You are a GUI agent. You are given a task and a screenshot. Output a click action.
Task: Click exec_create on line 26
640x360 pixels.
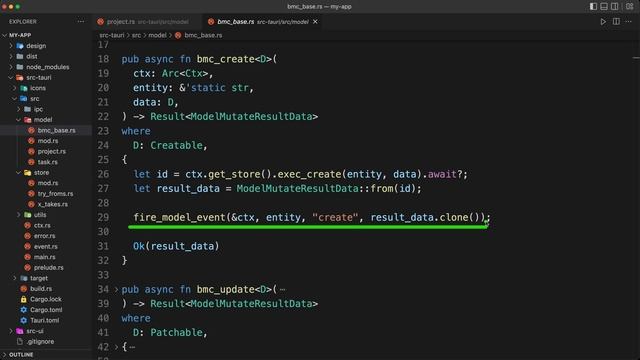(309, 174)
